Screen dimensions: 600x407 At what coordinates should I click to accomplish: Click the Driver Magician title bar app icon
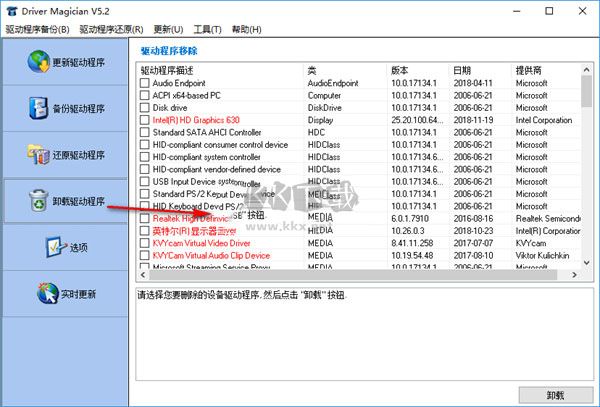[12, 11]
